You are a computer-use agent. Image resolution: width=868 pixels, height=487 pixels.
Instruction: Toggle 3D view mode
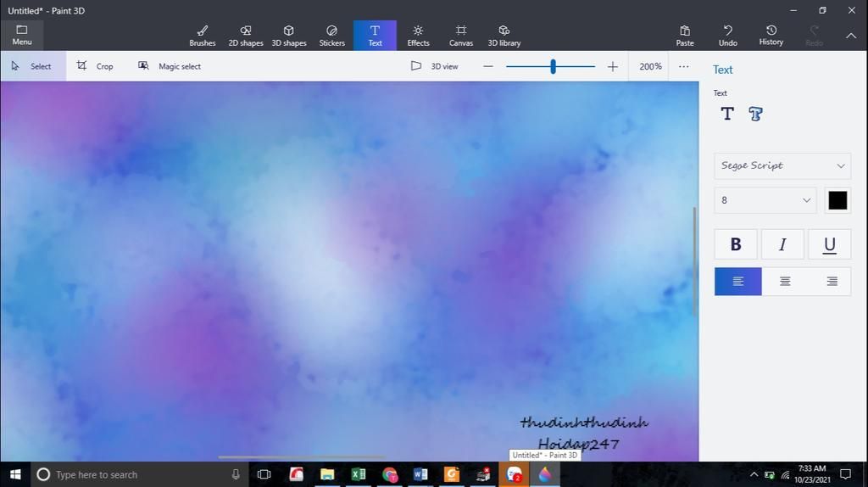click(x=435, y=66)
